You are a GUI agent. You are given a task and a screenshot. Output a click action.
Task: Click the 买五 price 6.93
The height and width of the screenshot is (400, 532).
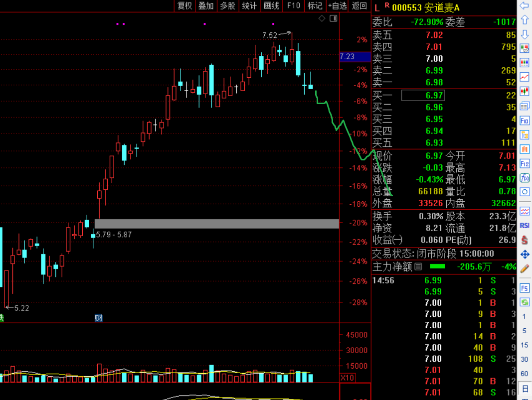tap(434, 142)
